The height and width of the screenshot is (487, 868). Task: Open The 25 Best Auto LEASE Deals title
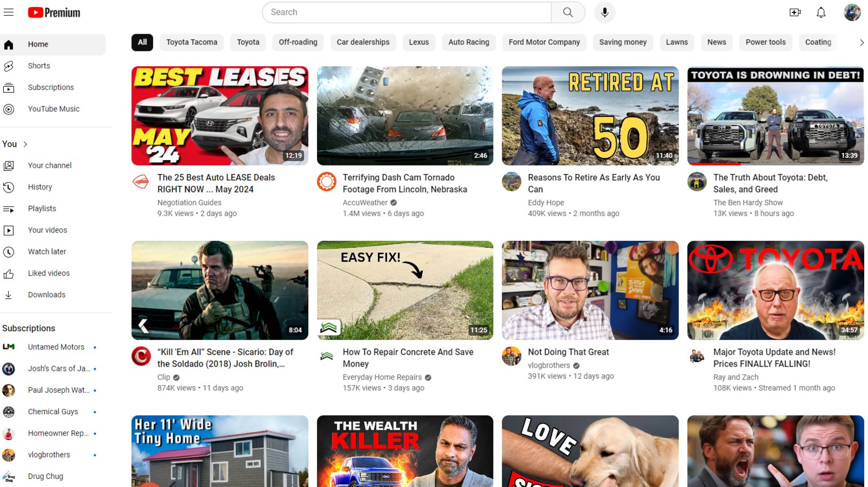click(216, 183)
